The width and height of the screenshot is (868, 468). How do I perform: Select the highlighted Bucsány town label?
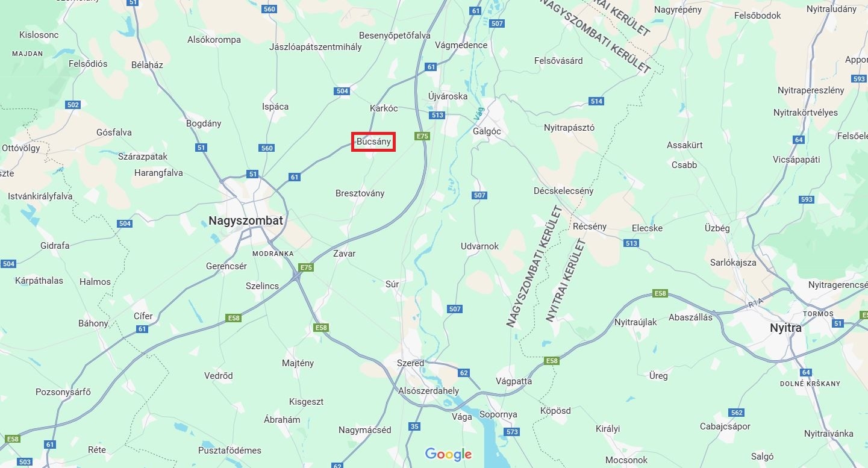pos(373,142)
